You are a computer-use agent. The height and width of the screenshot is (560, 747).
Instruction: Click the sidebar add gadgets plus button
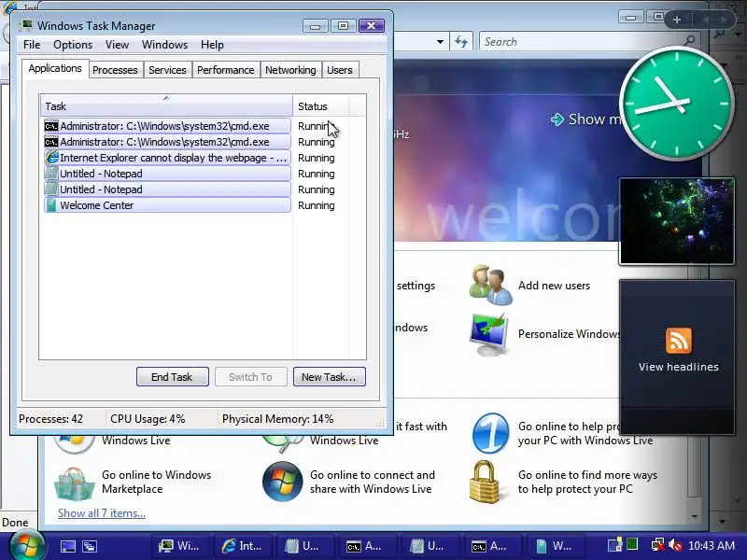pyautogui.click(x=676, y=20)
